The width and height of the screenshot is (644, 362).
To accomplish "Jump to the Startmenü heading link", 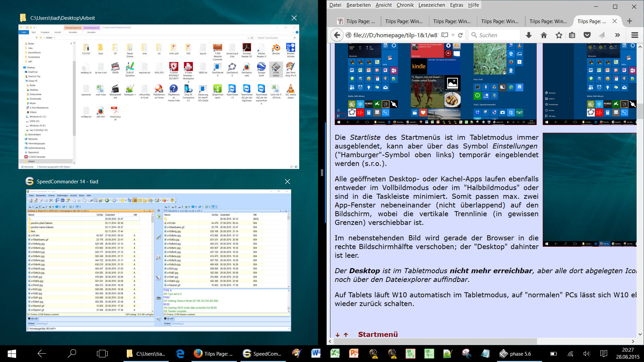I will [x=378, y=334].
